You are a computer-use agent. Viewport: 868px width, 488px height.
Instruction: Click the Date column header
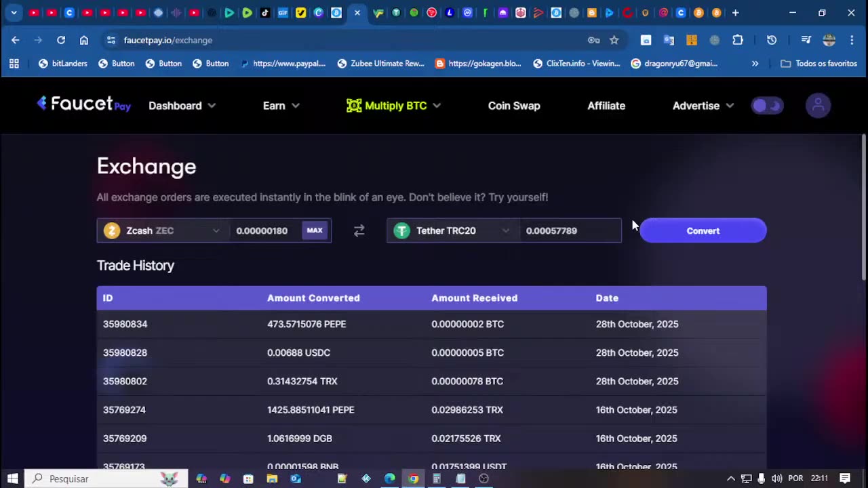click(x=607, y=298)
